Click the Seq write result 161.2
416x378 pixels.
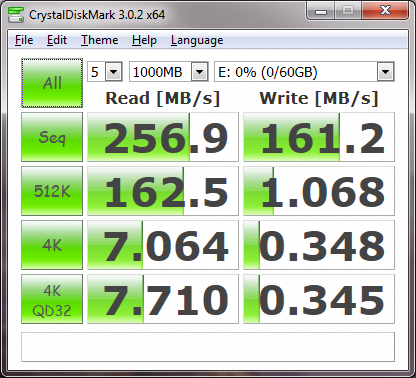(x=319, y=137)
